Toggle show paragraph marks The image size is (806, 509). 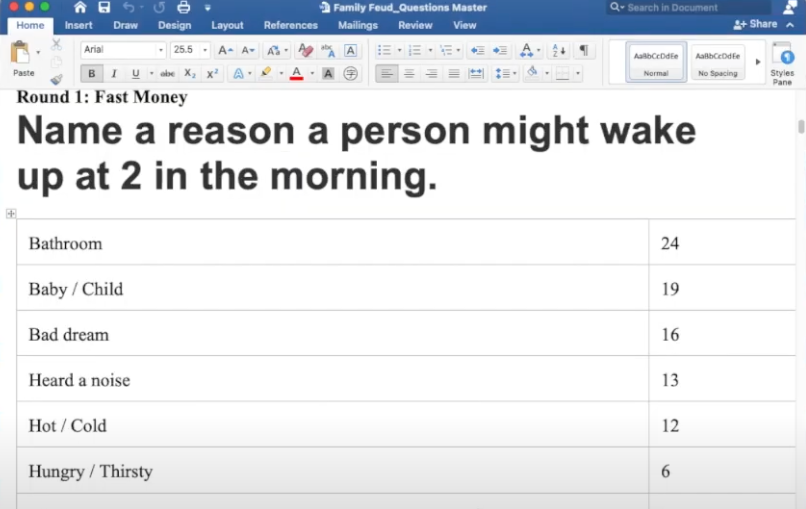[x=584, y=50]
